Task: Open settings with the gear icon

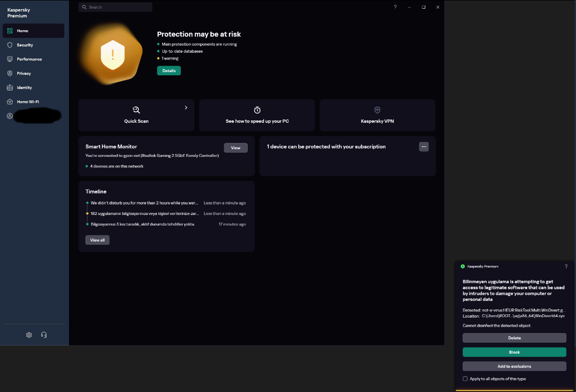Action: point(29,335)
